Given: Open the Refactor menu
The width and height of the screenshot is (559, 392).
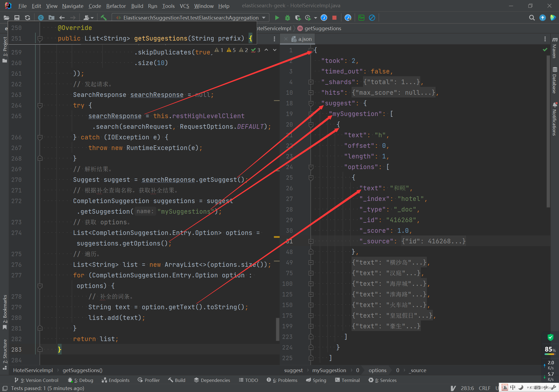Looking at the screenshot, I should (116, 6).
